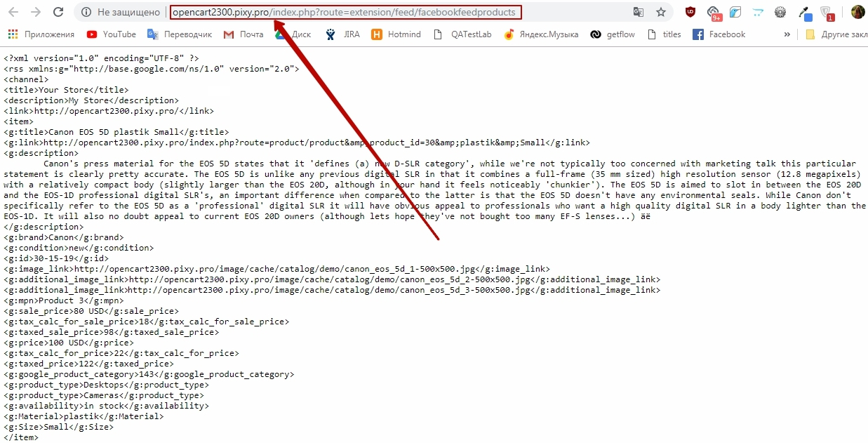Open site info for 'Не защищено'
This screenshot has height=443, width=868.
pos(120,13)
